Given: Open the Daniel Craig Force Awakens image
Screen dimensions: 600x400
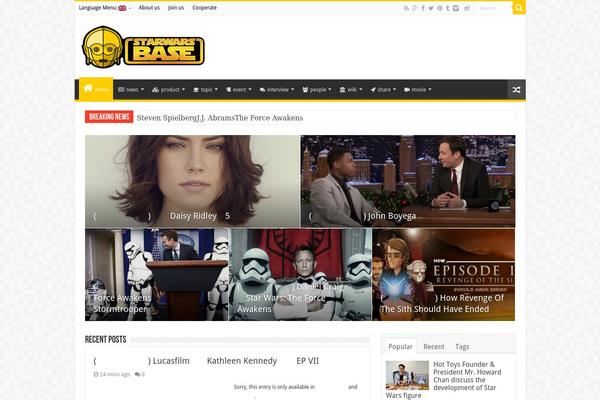Looking at the screenshot, I should tap(300, 274).
